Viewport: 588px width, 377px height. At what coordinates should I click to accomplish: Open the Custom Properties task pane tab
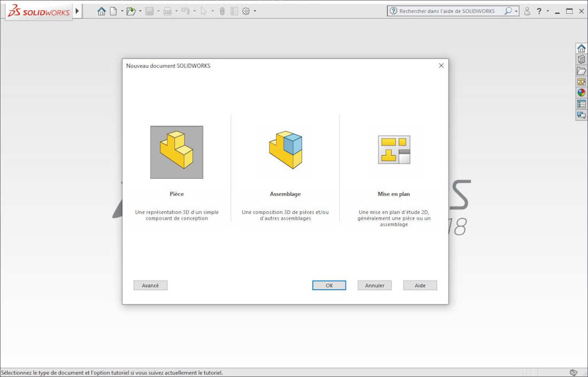(x=581, y=104)
